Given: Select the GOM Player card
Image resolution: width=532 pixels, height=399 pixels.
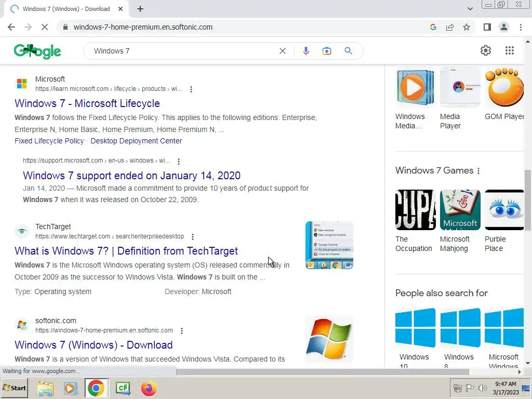Looking at the screenshot, I should tap(504, 95).
